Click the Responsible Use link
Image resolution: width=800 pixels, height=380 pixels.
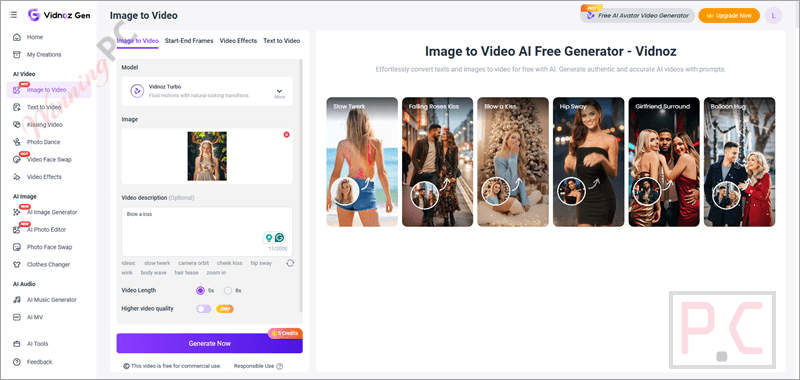click(x=254, y=366)
